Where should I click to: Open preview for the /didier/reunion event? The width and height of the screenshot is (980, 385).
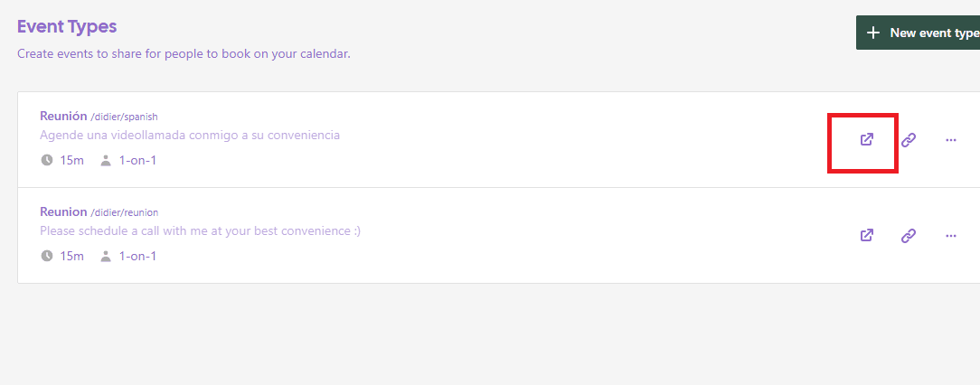pos(866,236)
